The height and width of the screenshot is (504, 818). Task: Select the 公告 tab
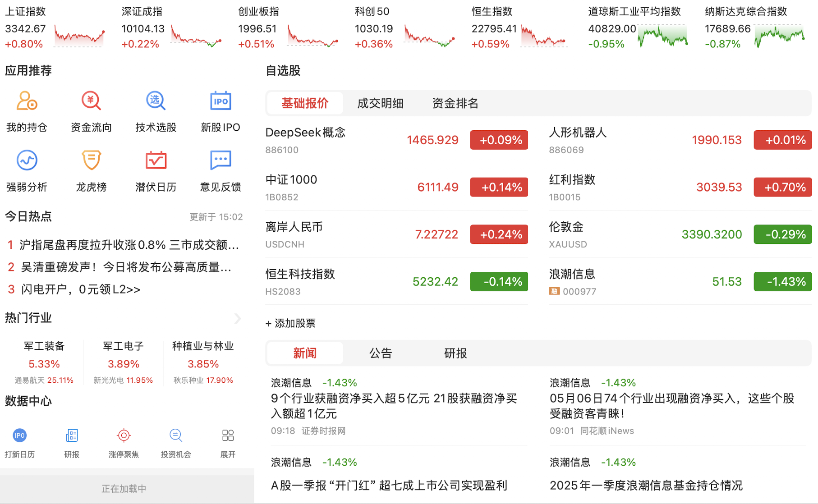click(x=380, y=353)
